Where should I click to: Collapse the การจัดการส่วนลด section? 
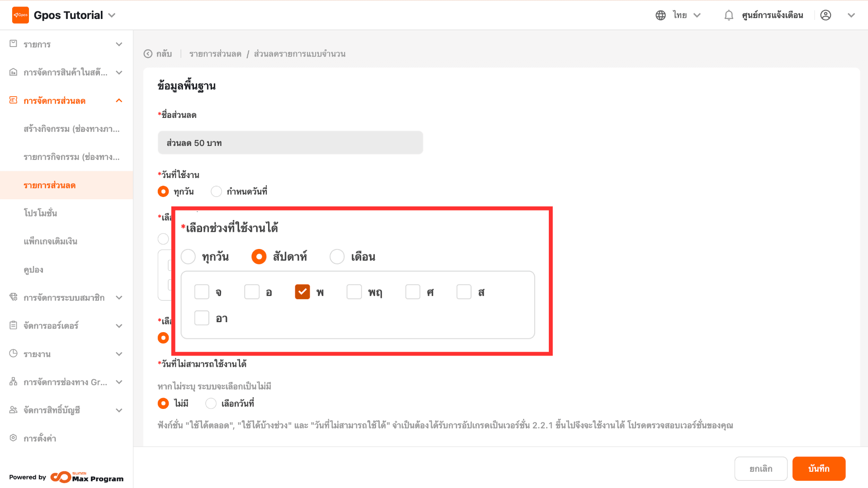pos(119,101)
